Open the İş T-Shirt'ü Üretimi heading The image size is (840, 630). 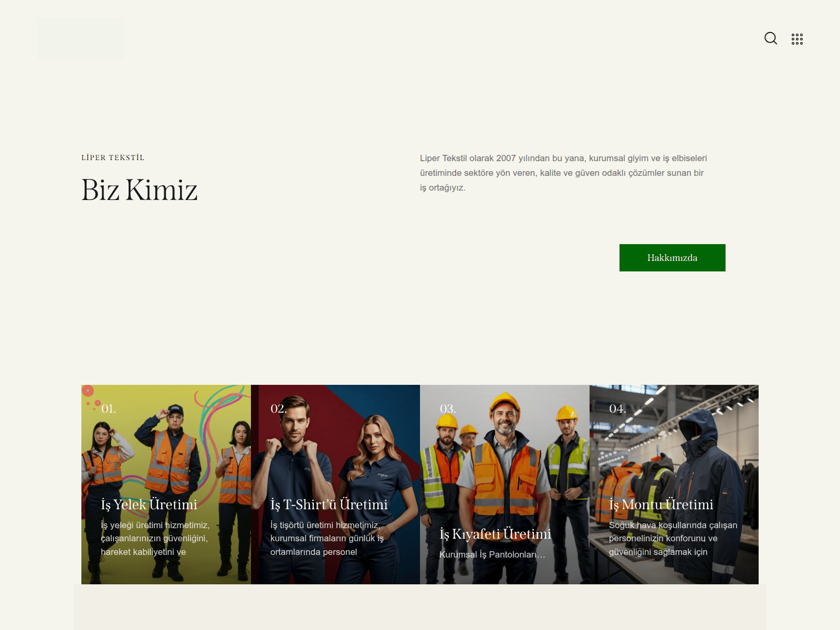coord(329,505)
